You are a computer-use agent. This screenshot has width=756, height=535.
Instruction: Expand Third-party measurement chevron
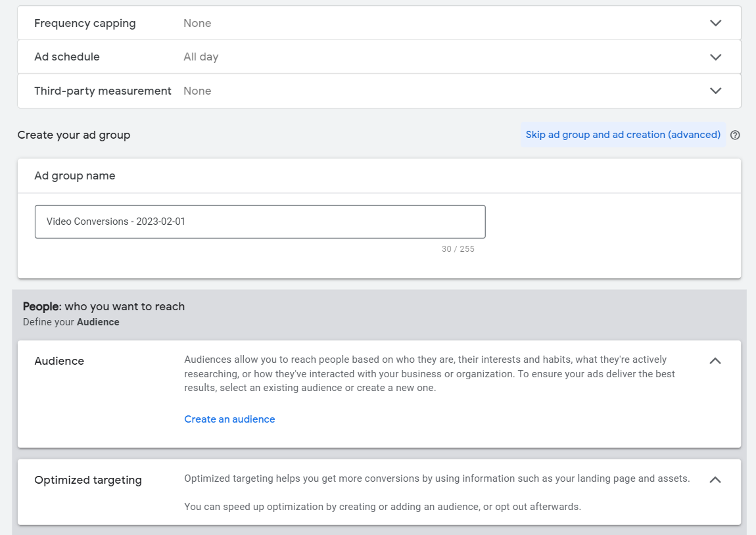[x=715, y=91]
